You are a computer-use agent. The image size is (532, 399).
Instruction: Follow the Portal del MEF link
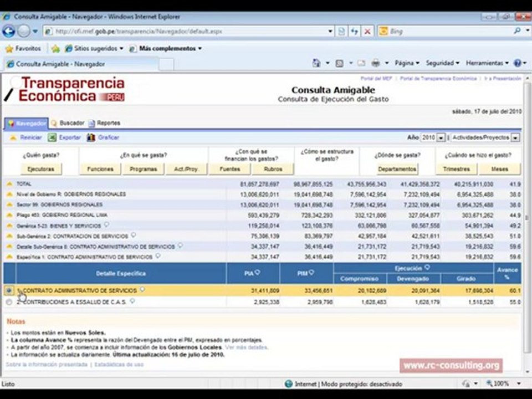click(376, 78)
